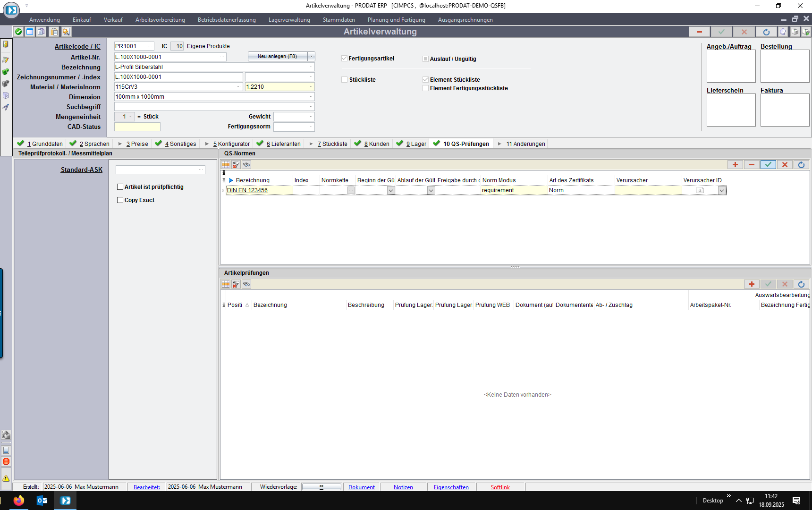Click the green checkmark icon in top toolbar

[x=18, y=32]
